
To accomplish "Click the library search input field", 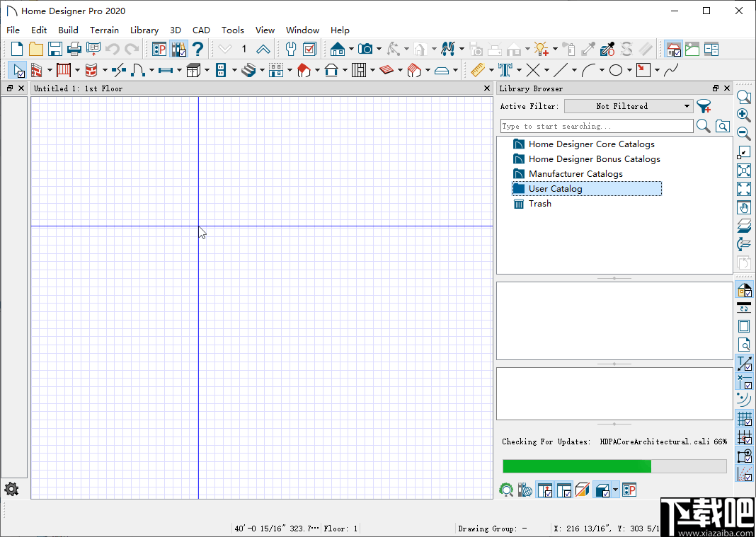I will pos(596,126).
